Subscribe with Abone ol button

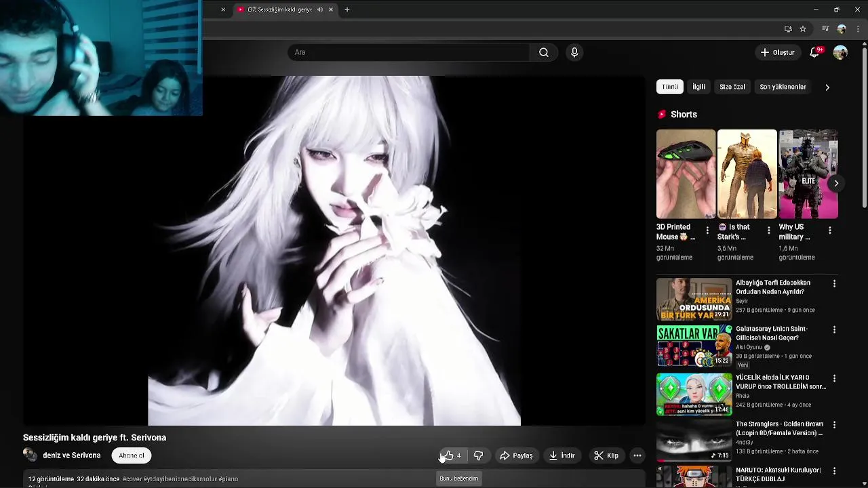(x=132, y=455)
